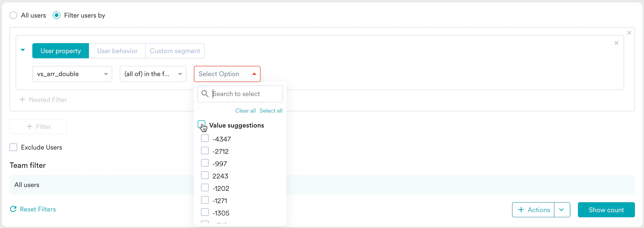Click the refresh icon beside Reset Filters

[13, 209]
